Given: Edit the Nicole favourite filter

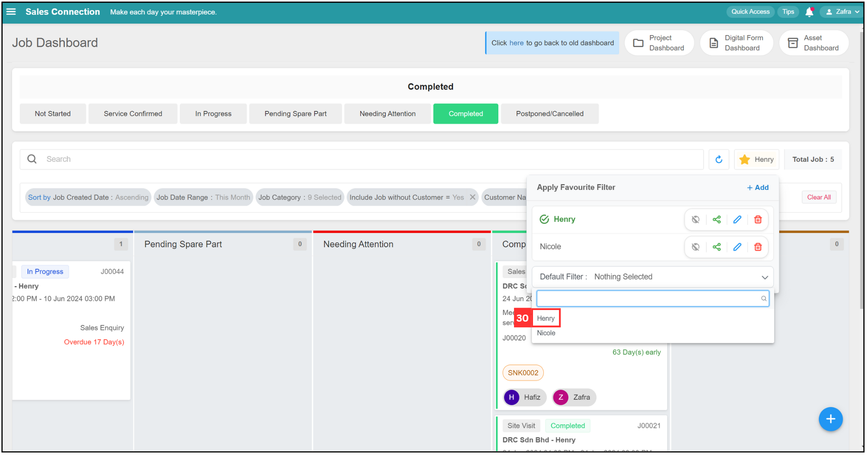Looking at the screenshot, I should click(737, 247).
